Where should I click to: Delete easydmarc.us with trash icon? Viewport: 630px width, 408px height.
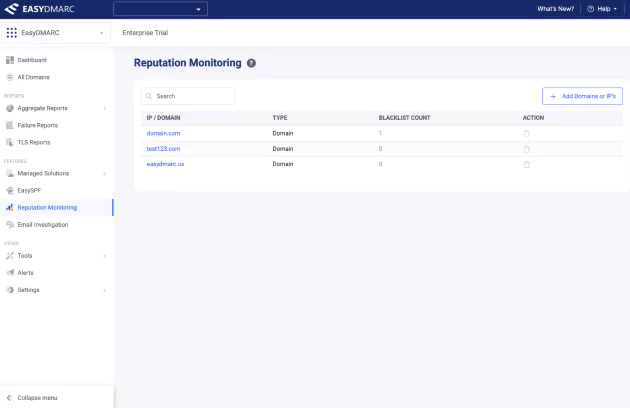(x=526, y=164)
